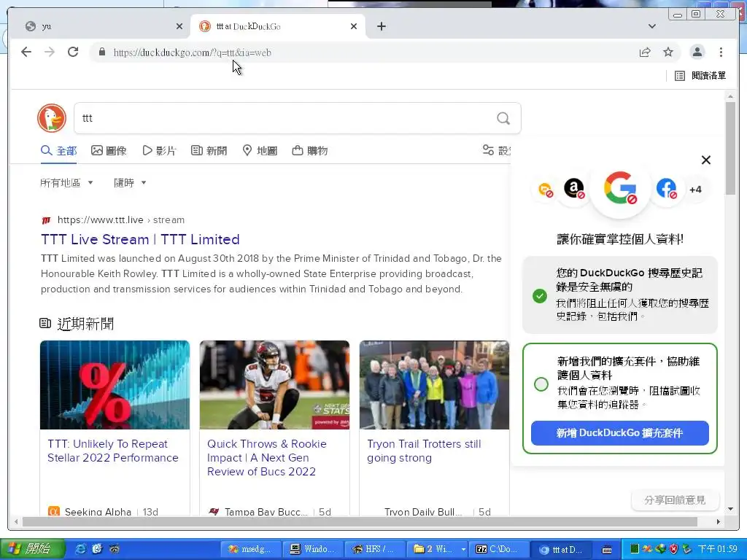Reload the current page
Viewport: 747px width, 560px height.
coord(73,52)
